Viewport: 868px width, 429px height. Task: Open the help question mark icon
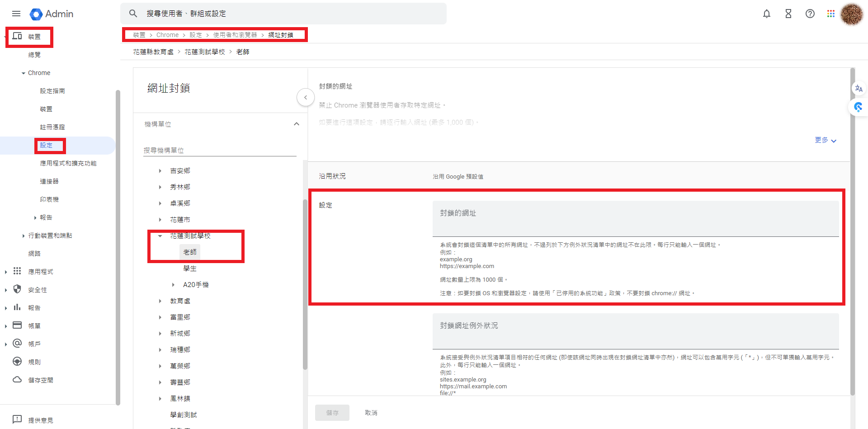coord(810,14)
